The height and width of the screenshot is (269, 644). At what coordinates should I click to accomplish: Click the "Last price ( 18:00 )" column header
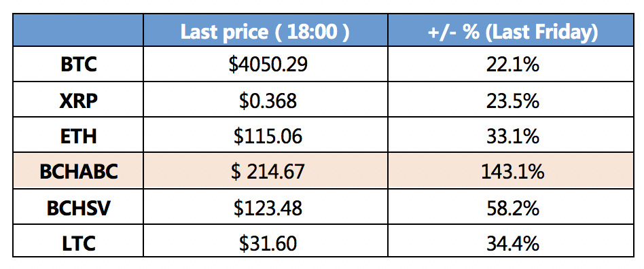[266, 30]
